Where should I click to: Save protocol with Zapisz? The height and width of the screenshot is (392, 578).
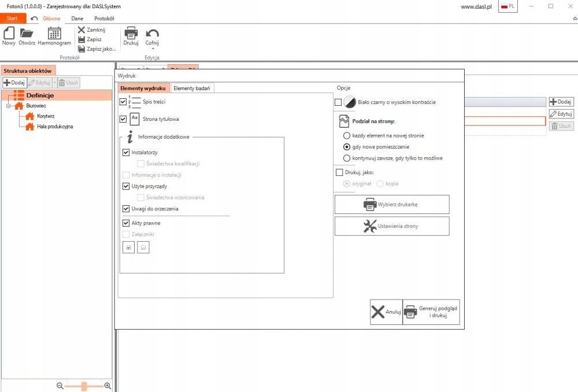tap(90, 39)
